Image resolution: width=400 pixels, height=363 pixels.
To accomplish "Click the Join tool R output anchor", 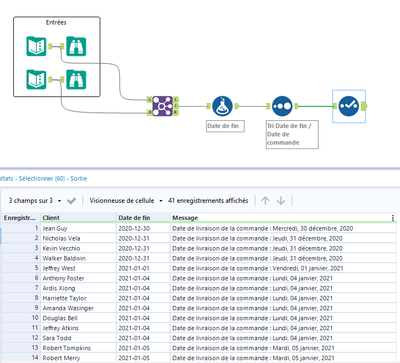I will click(x=176, y=113).
